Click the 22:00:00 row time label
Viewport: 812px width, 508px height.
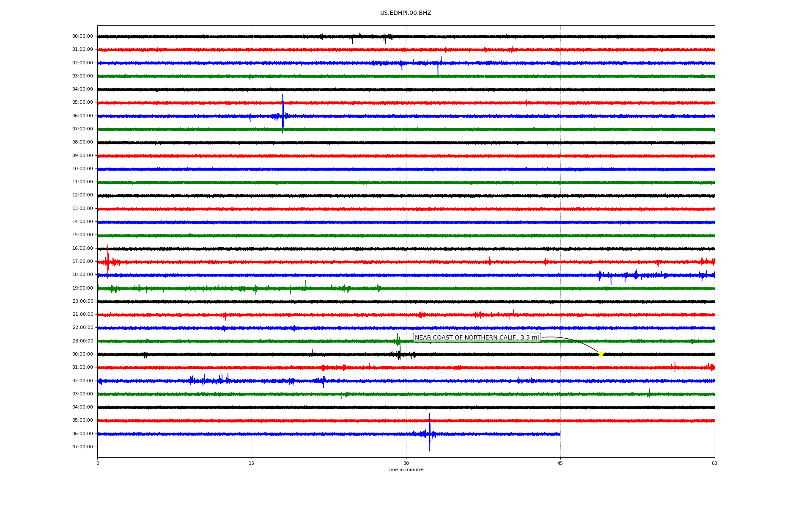[82, 328]
